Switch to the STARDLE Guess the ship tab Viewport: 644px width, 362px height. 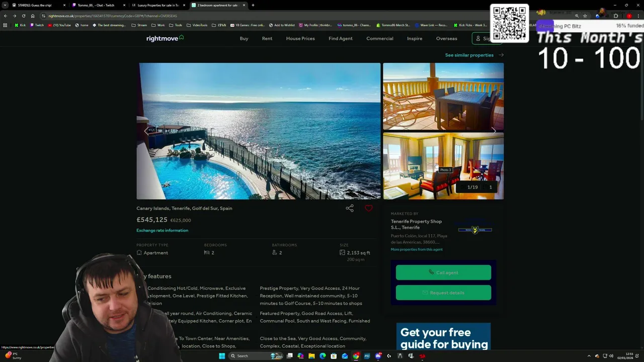click(38, 5)
